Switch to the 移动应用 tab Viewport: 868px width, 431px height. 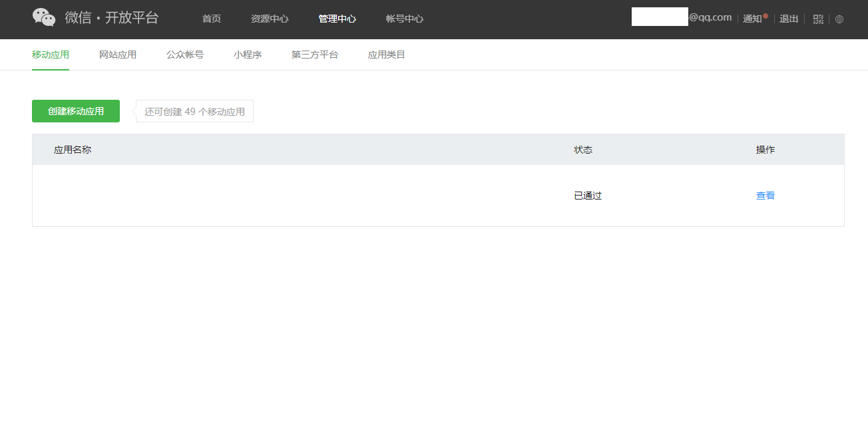click(x=51, y=55)
